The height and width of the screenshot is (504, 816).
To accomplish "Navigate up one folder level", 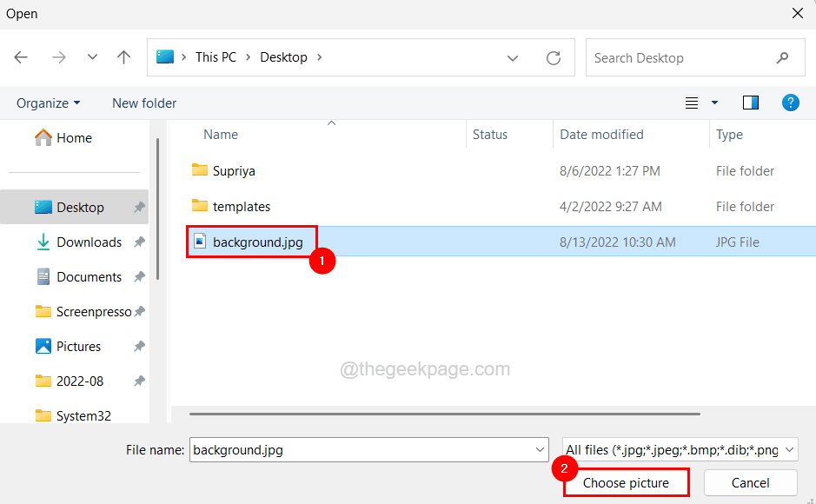I will (123, 57).
